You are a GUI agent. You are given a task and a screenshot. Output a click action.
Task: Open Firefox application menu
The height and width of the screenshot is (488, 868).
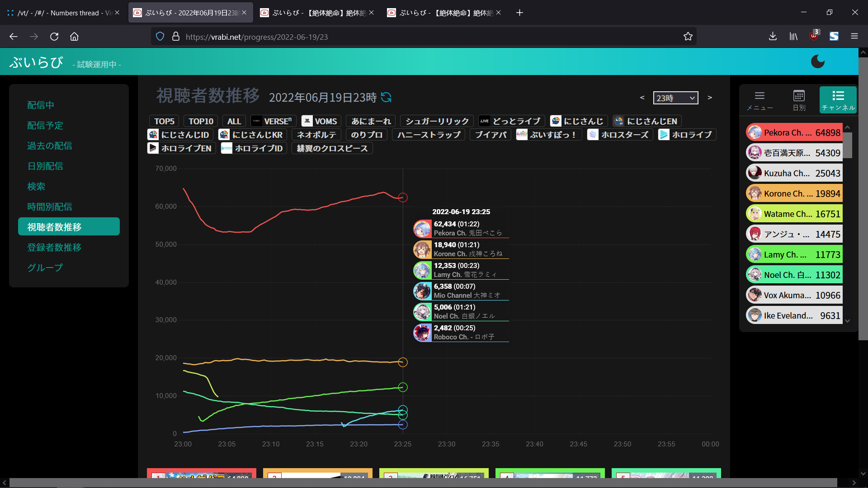click(x=854, y=37)
